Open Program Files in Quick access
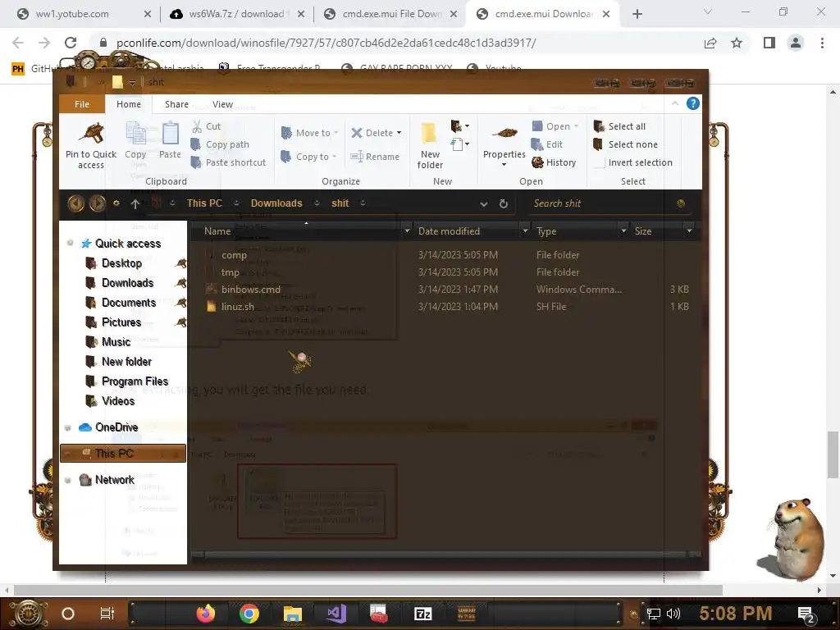Image resolution: width=840 pixels, height=630 pixels. tap(135, 381)
